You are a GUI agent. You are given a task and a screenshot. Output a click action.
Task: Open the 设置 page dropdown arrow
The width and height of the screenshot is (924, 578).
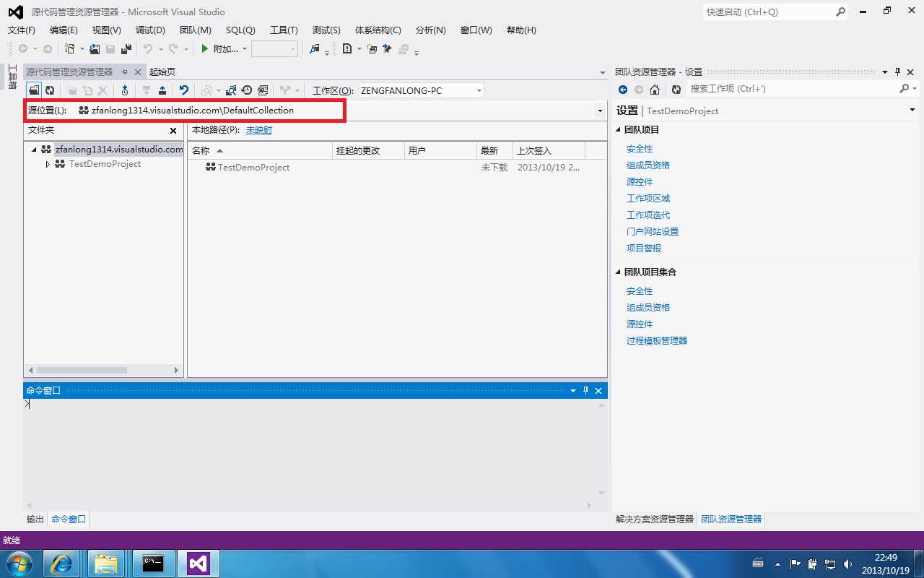pos(912,110)
